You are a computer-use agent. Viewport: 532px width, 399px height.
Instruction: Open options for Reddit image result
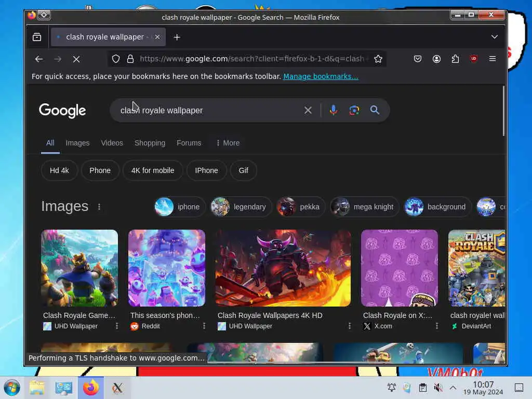tap(204, 326)
